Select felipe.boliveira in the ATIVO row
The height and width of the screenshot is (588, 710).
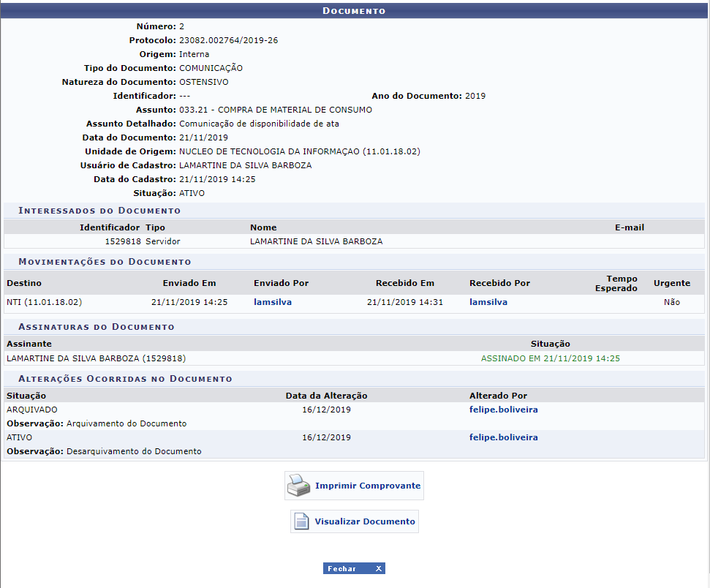[503, 437]
